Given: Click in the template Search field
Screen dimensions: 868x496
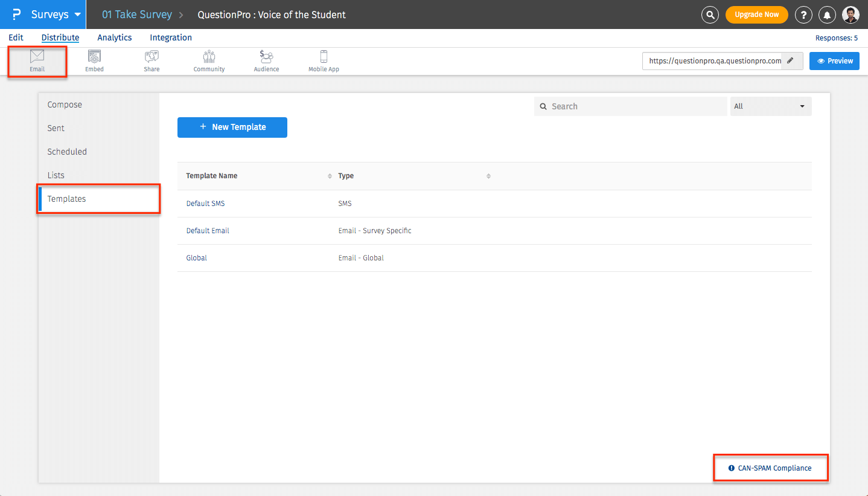Looking at the screenshot, I should [x=631, y=106].
